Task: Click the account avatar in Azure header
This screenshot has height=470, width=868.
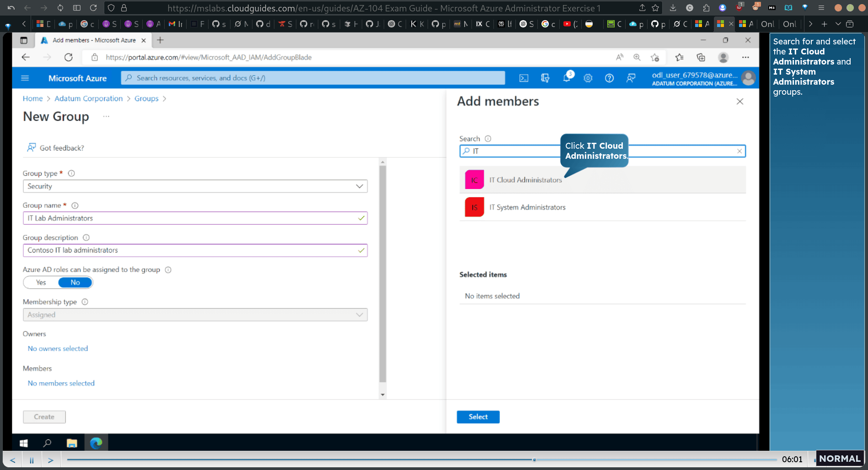Action: point(748,78)
